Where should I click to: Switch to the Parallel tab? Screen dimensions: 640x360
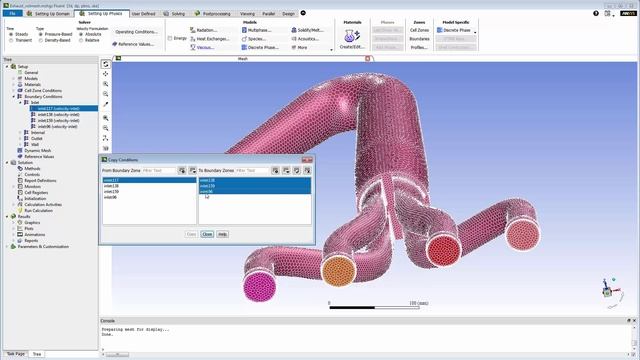[x=269, y=13]
